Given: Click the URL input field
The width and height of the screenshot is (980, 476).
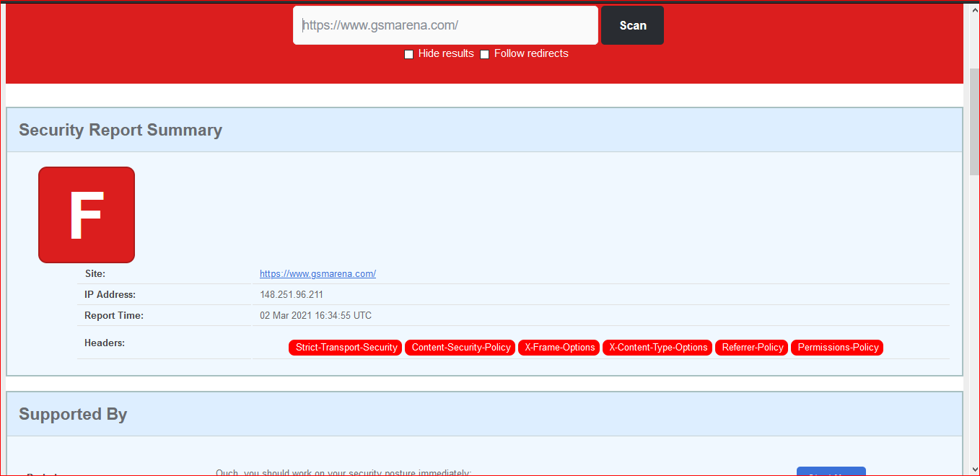Looking at the screenshot, I should point(445,25).
